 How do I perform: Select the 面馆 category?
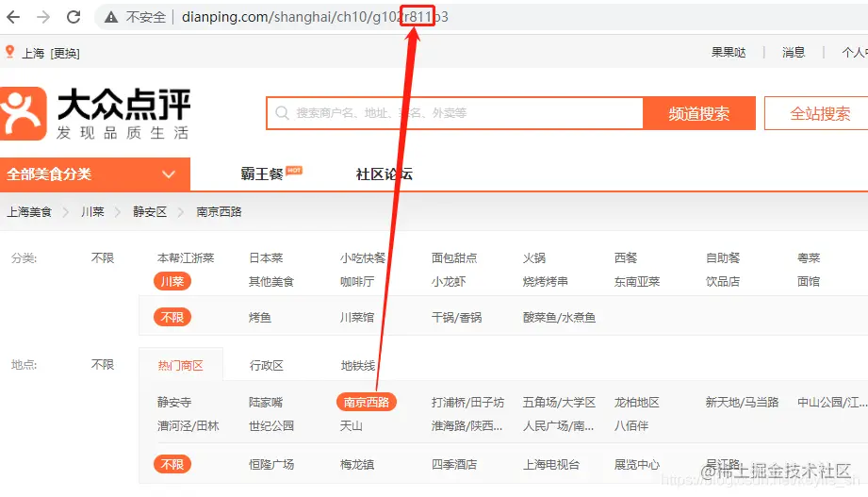click(x=809, y=281)
